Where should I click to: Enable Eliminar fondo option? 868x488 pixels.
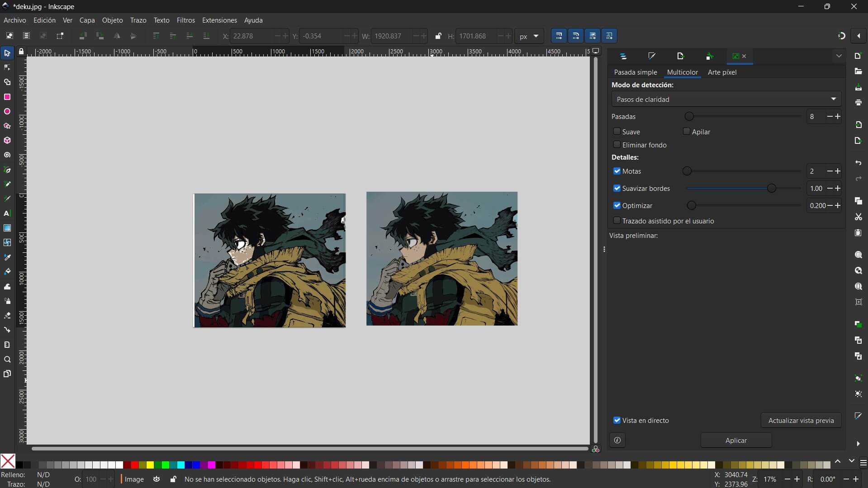pos(617,145)
